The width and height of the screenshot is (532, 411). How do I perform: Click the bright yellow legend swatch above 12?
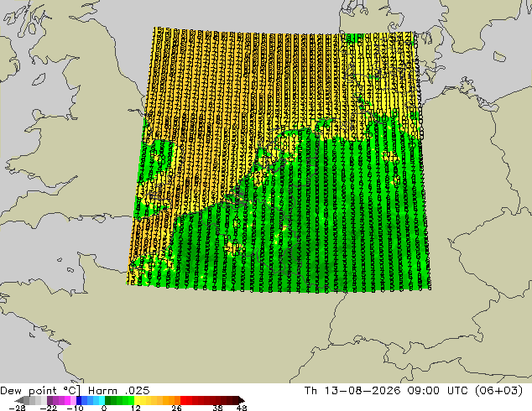[x=137, y=400]
